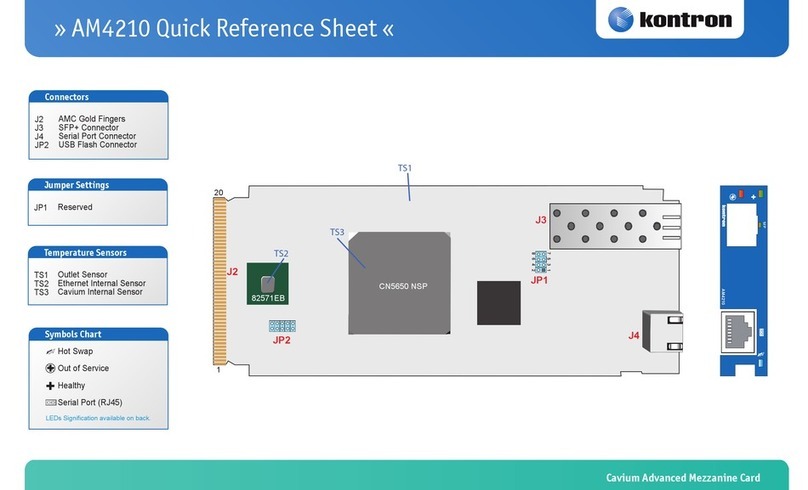Click the red J2 label on board
This screenshot has width=808, height=490.
pyautogui.click(x=232, y=272)
